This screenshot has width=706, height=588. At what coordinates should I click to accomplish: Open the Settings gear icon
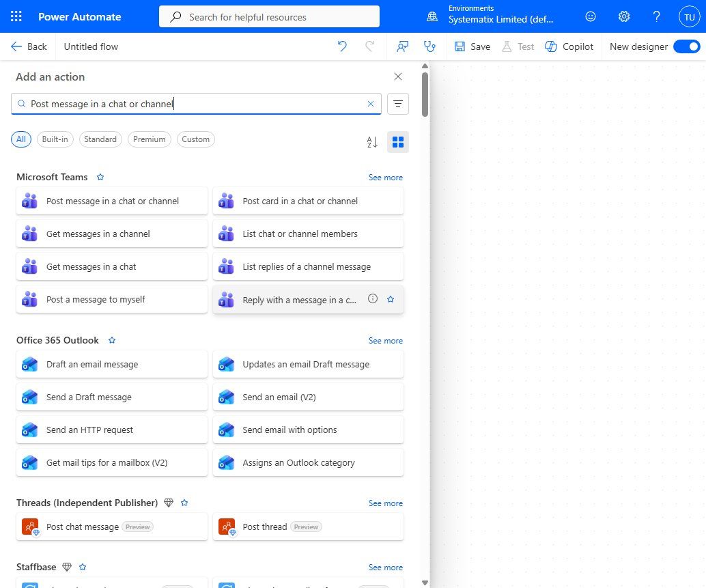pyautogui.click(x=623, y=16)
